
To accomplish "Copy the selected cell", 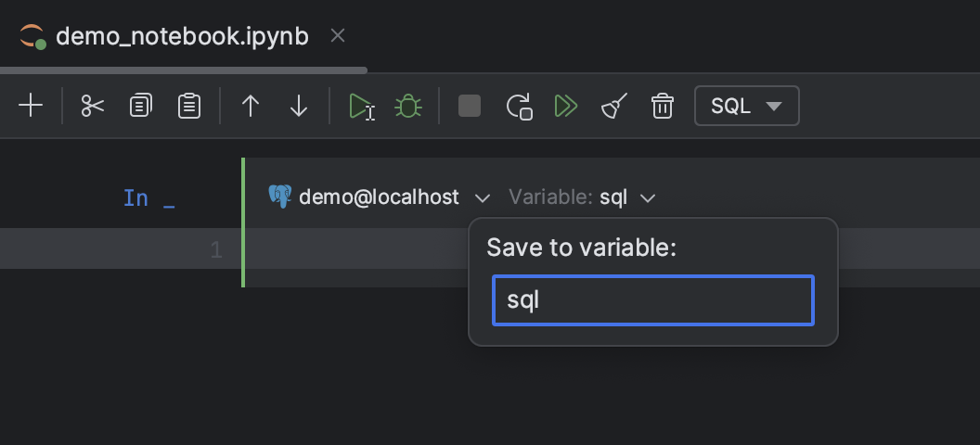I will point(141,106).
